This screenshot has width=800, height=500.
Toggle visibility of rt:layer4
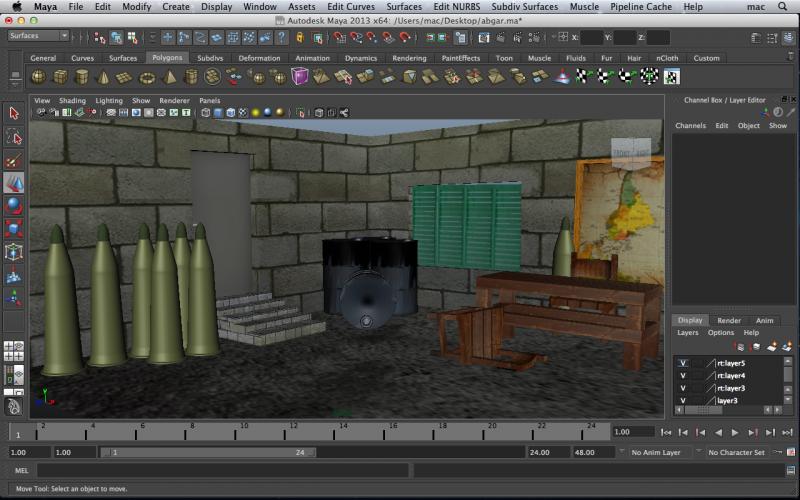(x=683, y=376)
